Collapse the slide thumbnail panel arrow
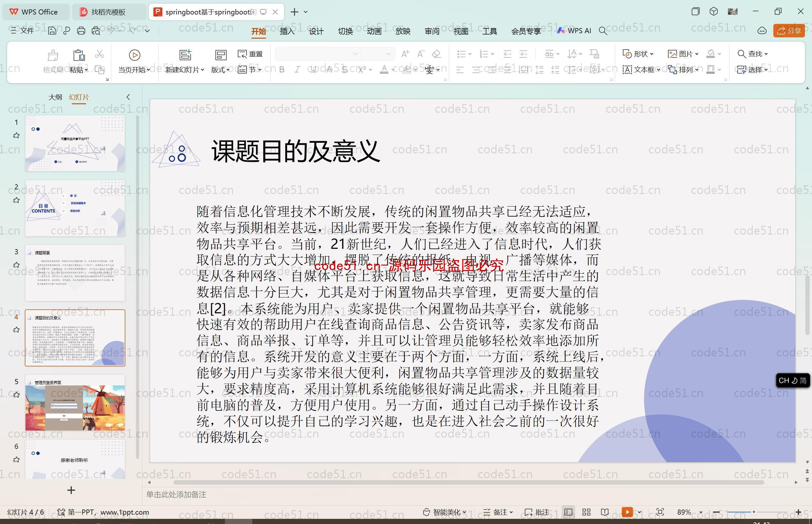 tap(128, 97)
